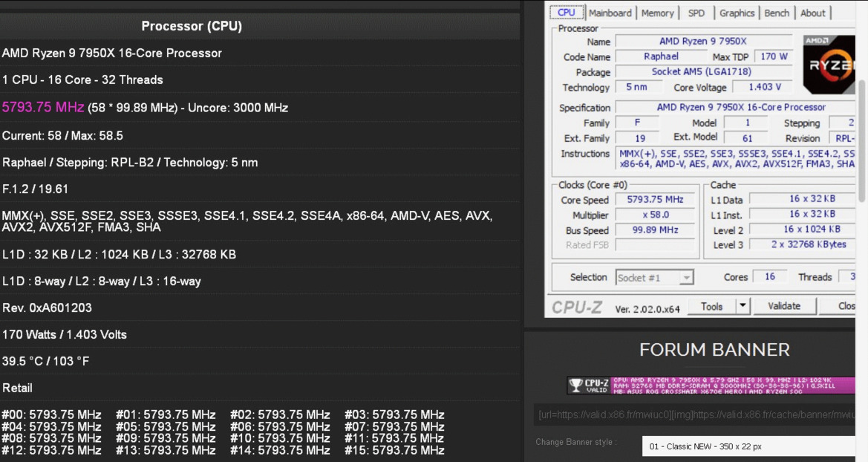868x462 pixels.
Task: Open the Memory tab in CPU-Z
Action: coord(658,13)
